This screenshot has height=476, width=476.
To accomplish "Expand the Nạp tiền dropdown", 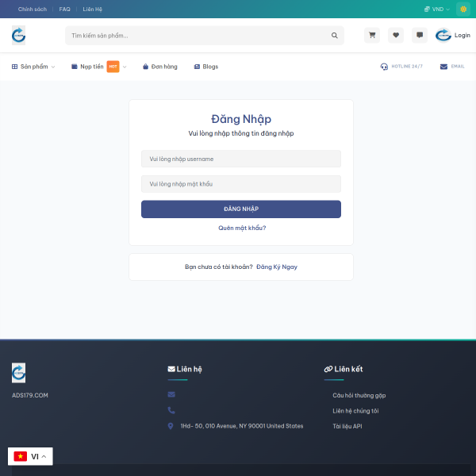I will 99,67.
